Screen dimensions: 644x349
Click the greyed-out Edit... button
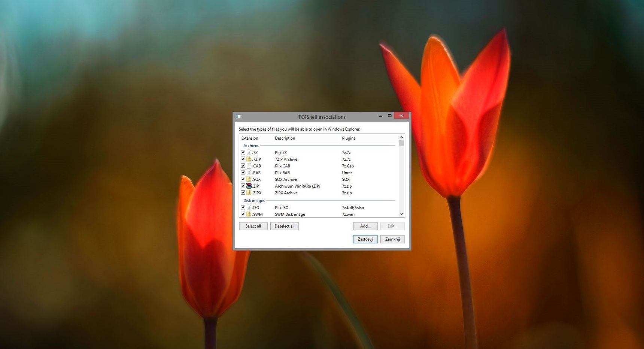(x=392, y=226)
